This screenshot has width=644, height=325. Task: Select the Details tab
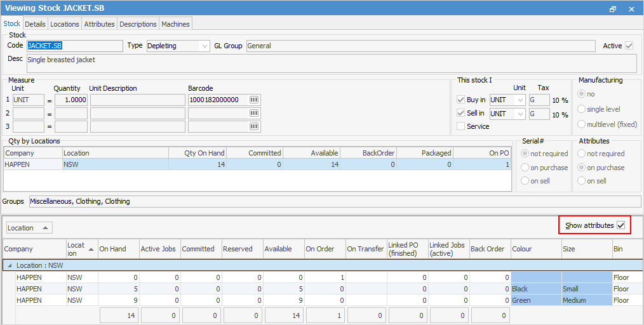(35, 24)
